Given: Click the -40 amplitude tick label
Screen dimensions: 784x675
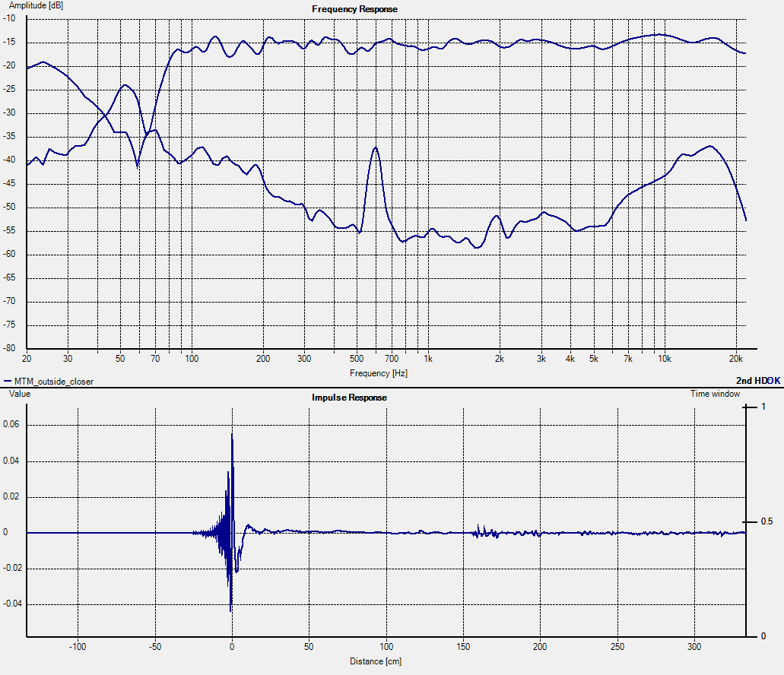Looking at the screenshot, I should tap(9, 160).
